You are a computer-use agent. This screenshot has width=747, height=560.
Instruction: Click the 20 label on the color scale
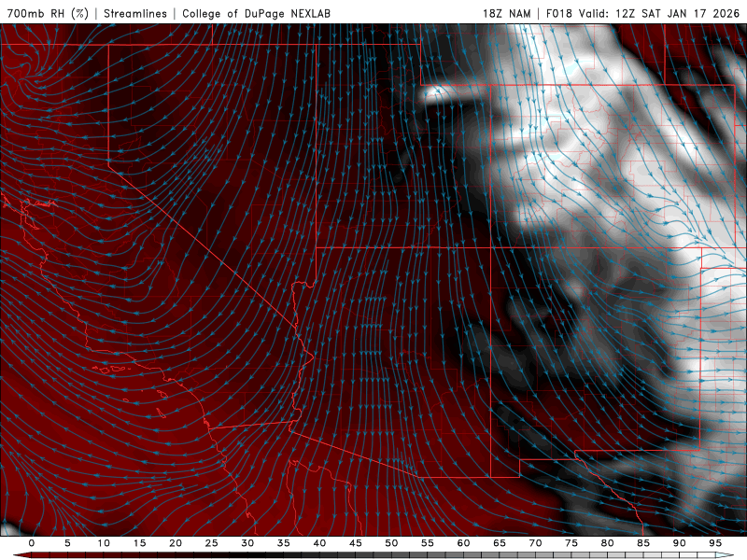[176, 543]
